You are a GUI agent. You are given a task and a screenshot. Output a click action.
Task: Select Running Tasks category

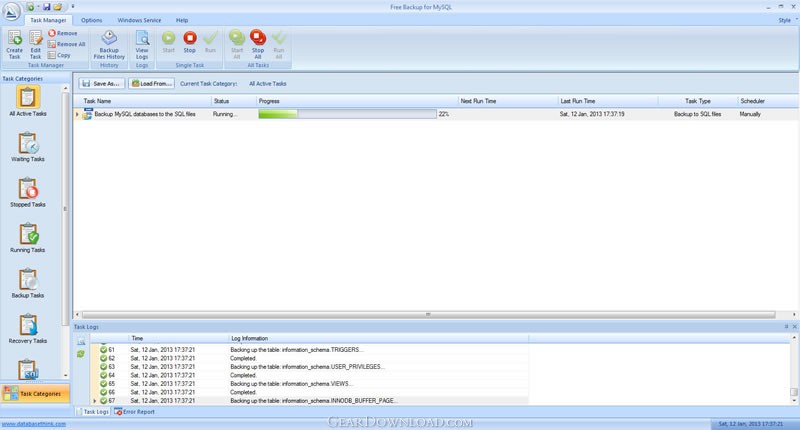(27, 239)
